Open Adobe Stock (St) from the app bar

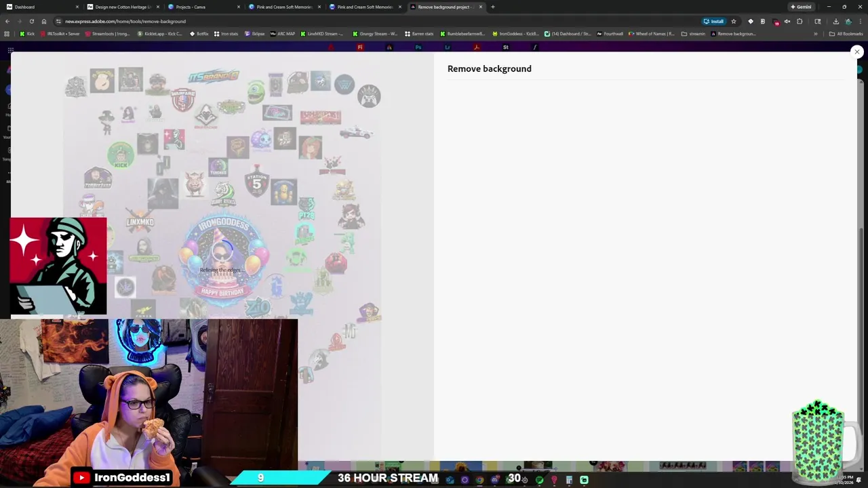(505, 47)
